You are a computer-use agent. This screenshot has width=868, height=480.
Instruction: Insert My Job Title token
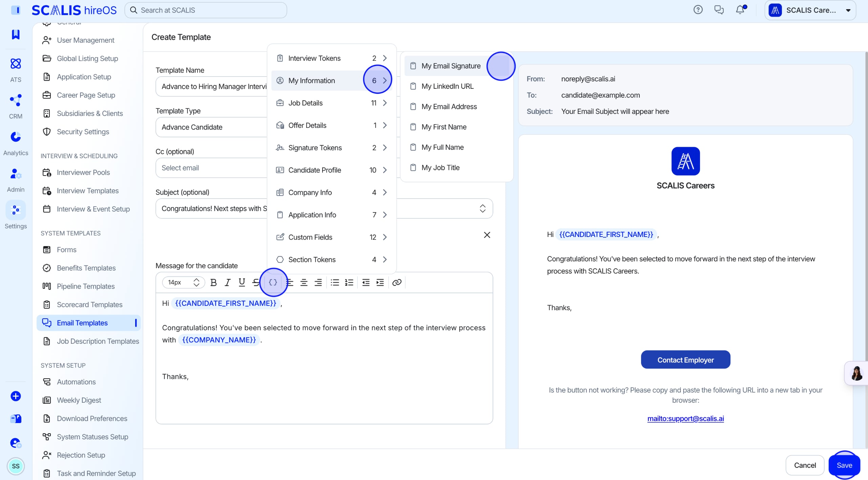pos(457,167)
